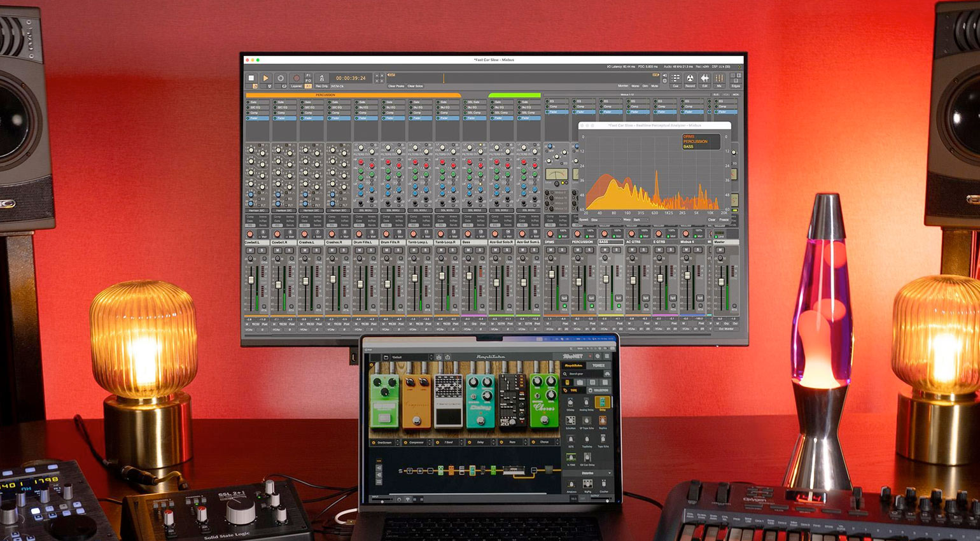Toggle the metronome click icon
This screenshot has height=541, width=980.
coord(321,78)
